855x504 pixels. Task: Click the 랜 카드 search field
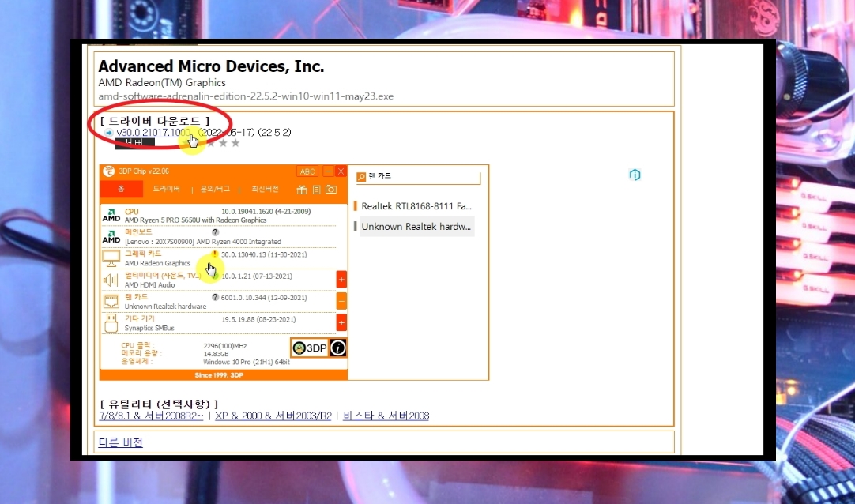coord(418,176)
